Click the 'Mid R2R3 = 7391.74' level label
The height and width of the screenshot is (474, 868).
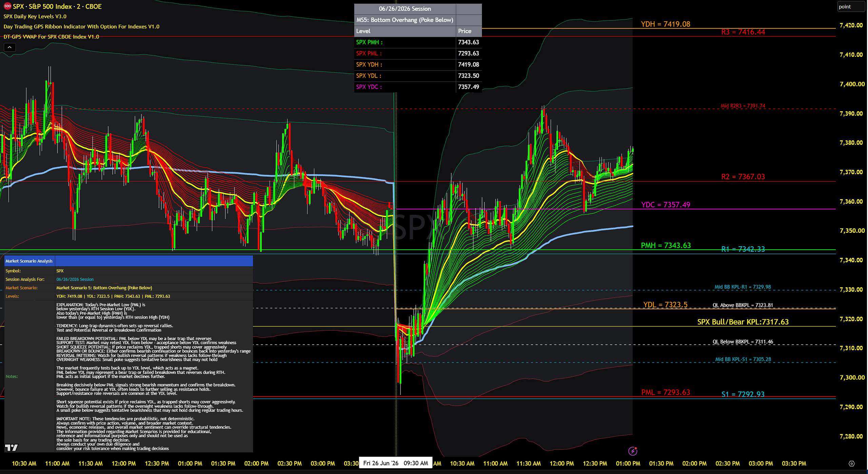click(743, 106)
